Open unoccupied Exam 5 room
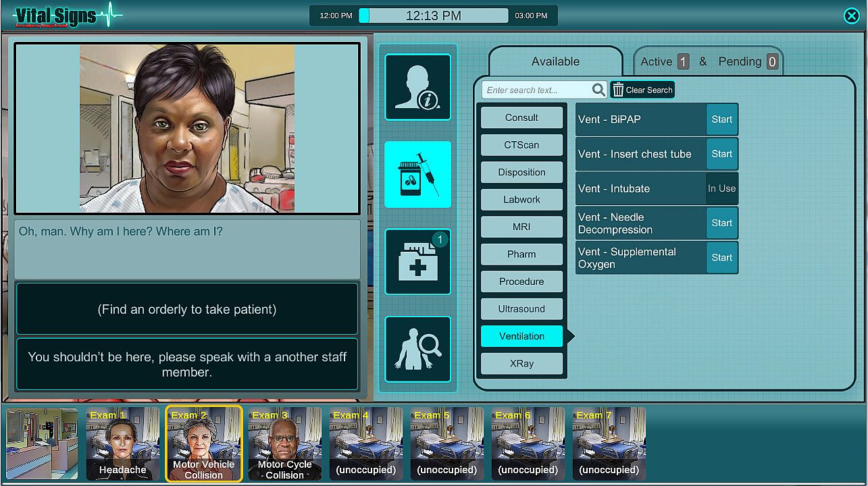This screenshot has height=486, width=868. click(x=447, y=444)
